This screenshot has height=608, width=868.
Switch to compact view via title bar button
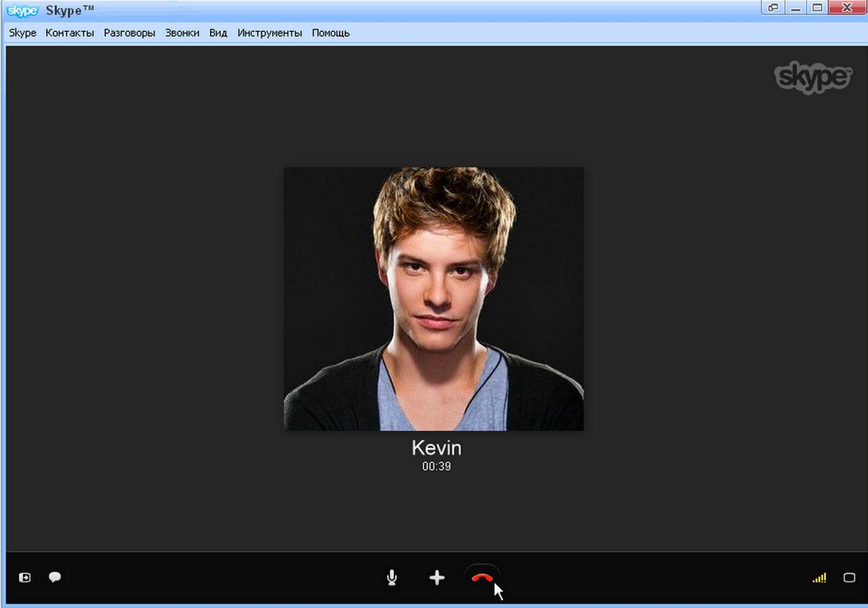(x=773, y=8)
